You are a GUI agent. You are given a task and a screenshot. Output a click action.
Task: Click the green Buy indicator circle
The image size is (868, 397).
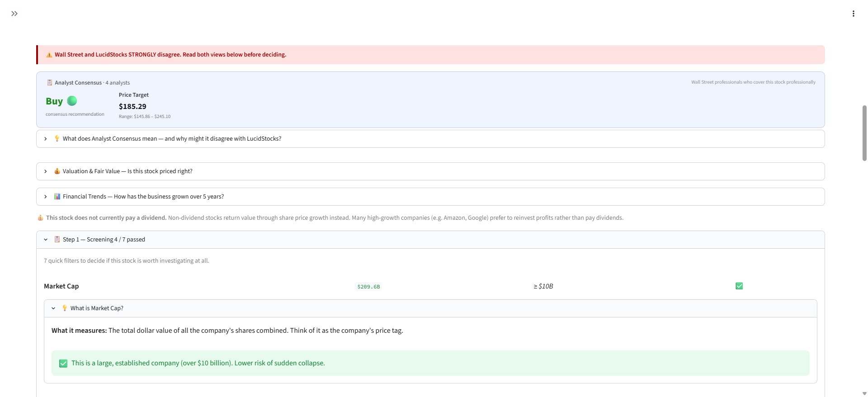72,100
